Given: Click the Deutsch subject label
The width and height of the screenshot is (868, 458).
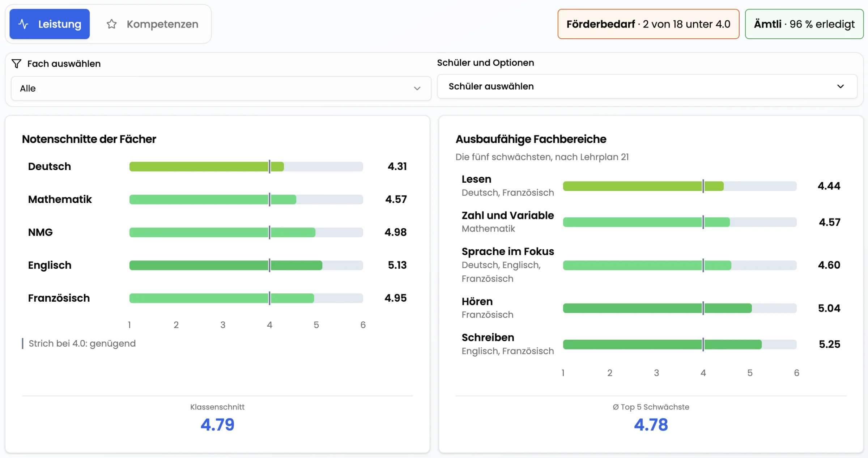Looking at the screenshot, I should click(50, 166).
